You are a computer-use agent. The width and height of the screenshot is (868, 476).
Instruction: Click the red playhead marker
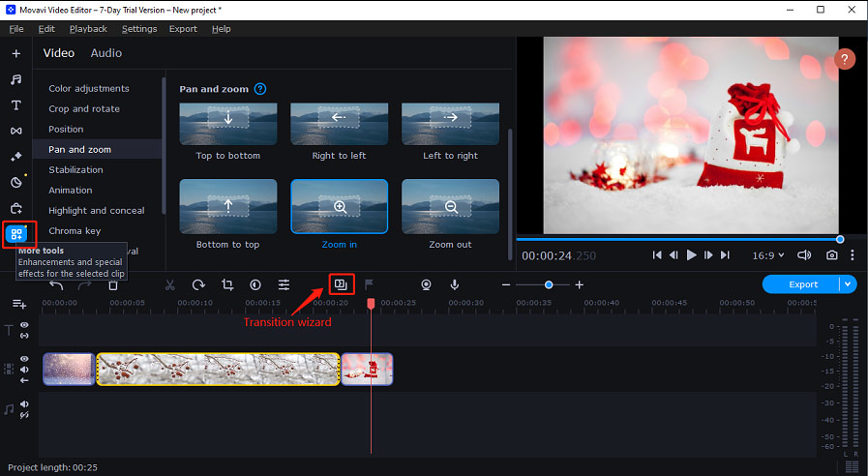[x=371, y=304]
